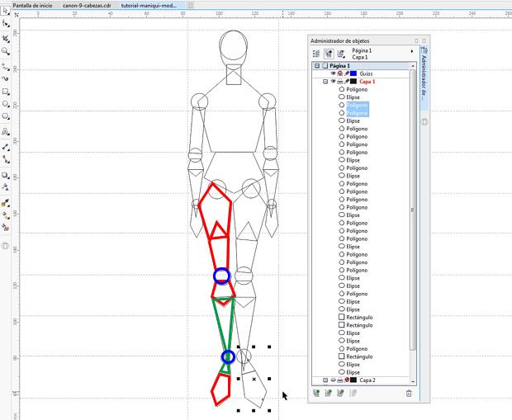Image resolution: width=512 pixels, height=420 pixels.
Task: Select Página 1 in the object tree
Action: (x=339, y=66)
